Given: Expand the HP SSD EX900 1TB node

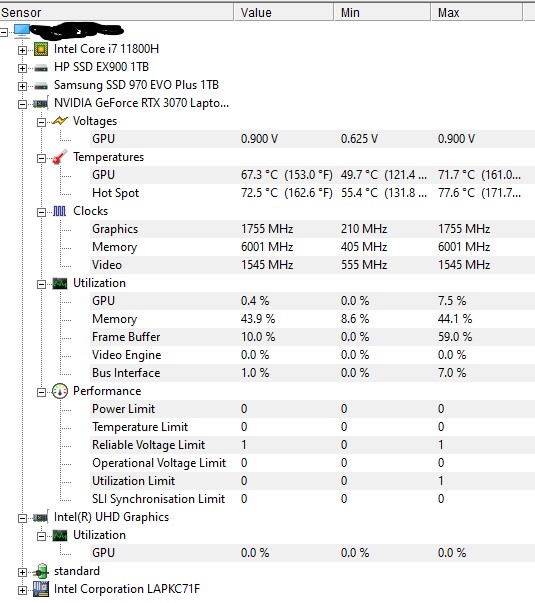Looking at the screenshot, I should click(x=22, y=68).
